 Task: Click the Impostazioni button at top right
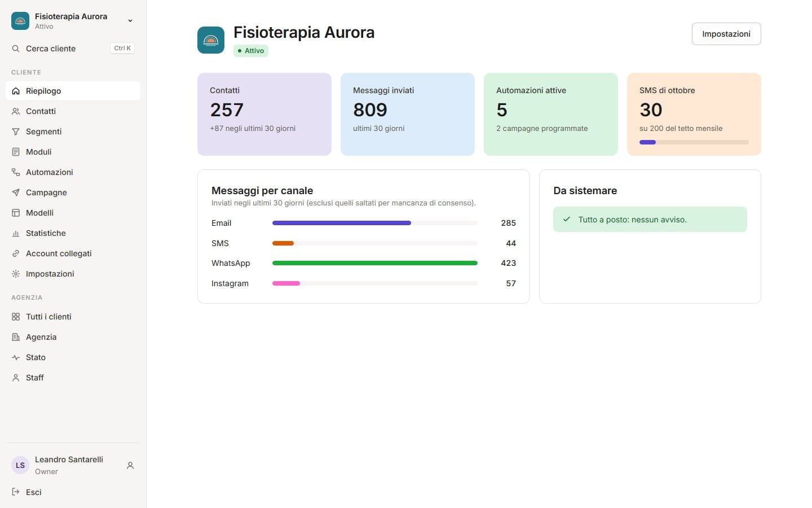726,34
